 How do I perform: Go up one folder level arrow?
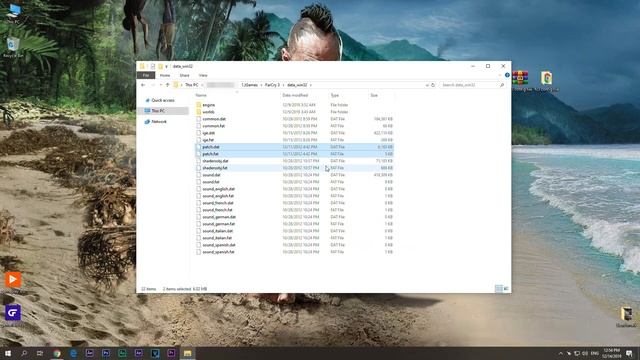click(167, 85)
